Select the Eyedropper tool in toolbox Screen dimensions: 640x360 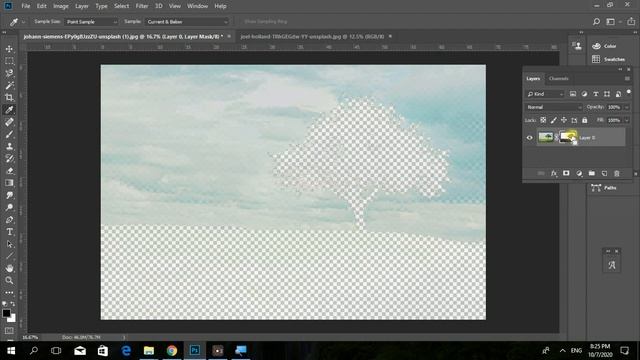[x=9, y=109]
